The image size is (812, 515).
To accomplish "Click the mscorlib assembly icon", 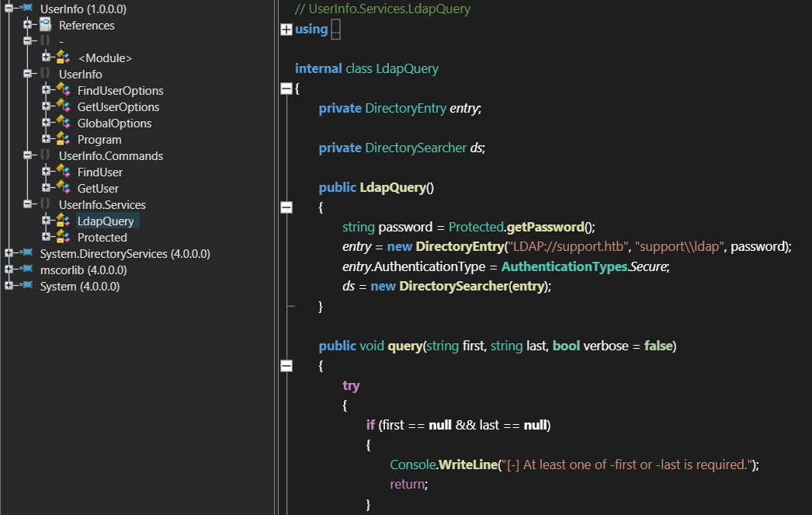I will [x=26, y=270].
